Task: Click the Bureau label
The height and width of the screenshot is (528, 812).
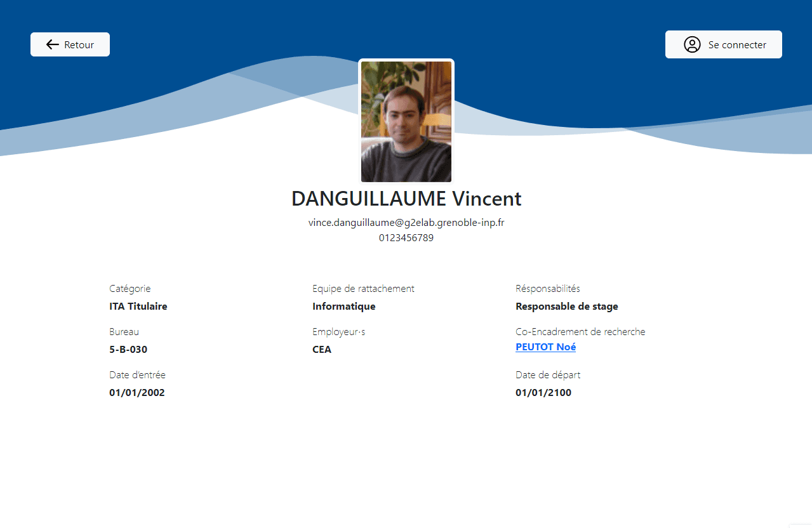Action: (x=124, y=332)
